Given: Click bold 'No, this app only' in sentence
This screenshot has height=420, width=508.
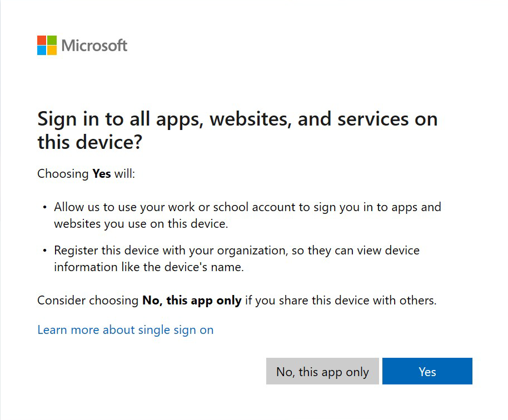Looking at the screenshot, I should [192, 301].
